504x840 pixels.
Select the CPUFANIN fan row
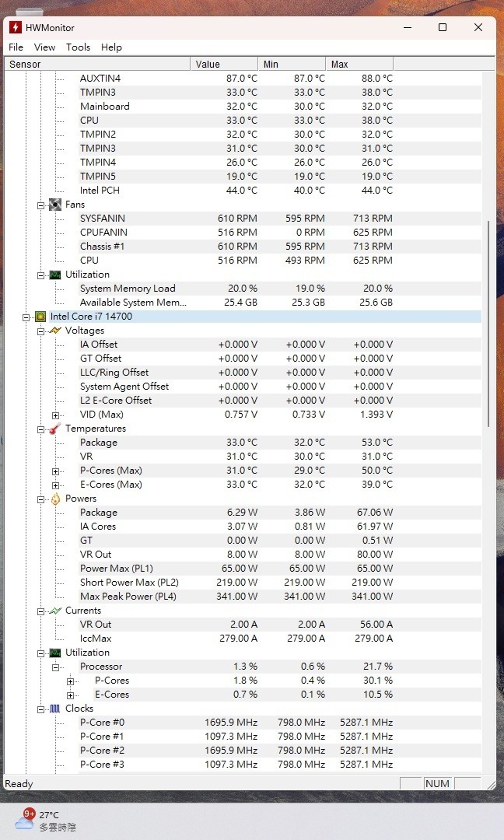pos(280,232)
